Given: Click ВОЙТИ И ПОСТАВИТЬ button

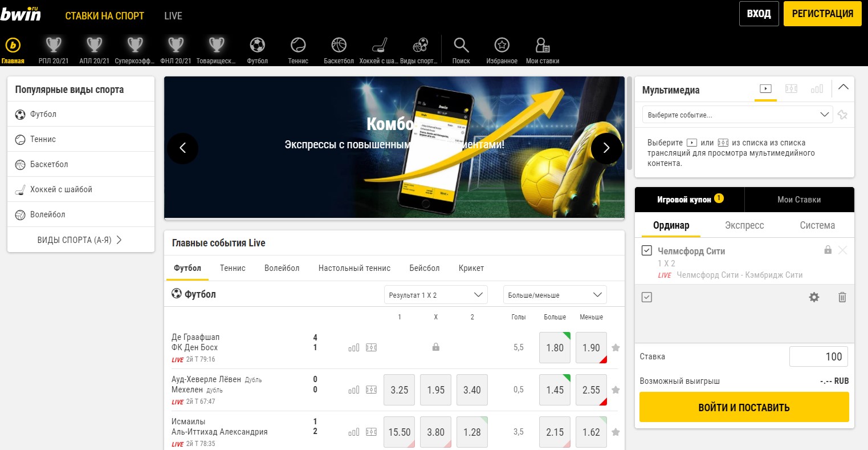Looking at the screenshot, I should pos(744,407).
